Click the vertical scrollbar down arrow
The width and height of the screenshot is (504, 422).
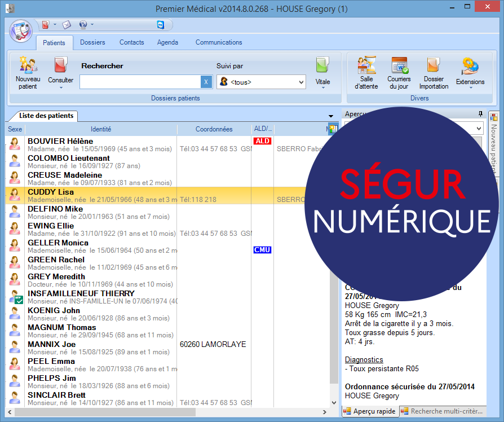[334, 403]
